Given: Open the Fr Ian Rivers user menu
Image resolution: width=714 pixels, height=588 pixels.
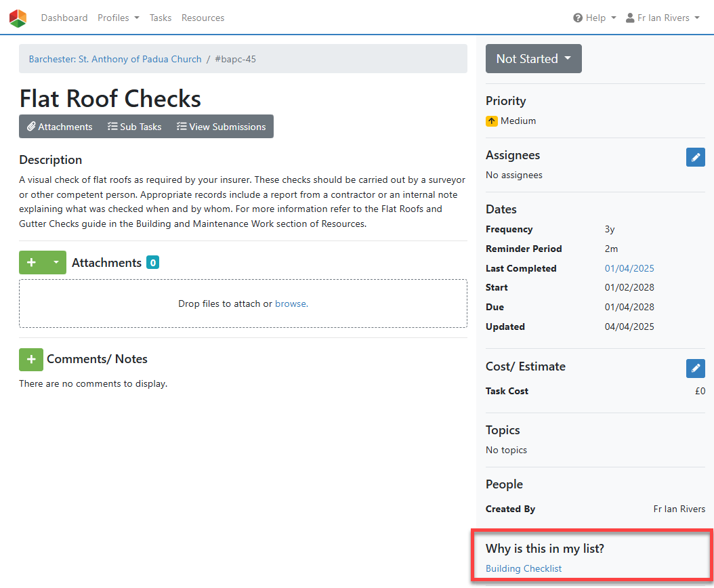Looking at the screenshot, I should [662, 18].
